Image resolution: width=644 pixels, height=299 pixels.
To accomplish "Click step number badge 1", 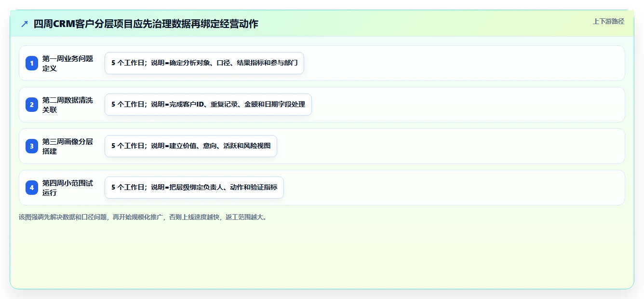I will (x=32, y=63).
